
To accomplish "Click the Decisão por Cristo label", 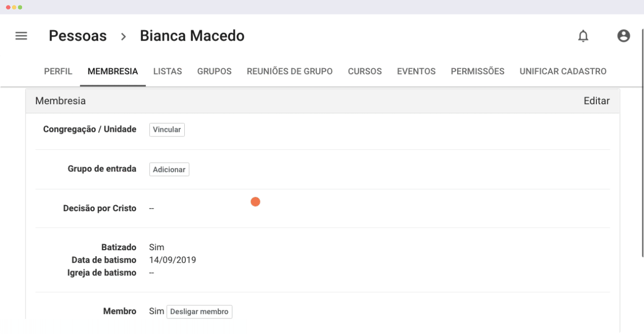I will coord(100,208).
